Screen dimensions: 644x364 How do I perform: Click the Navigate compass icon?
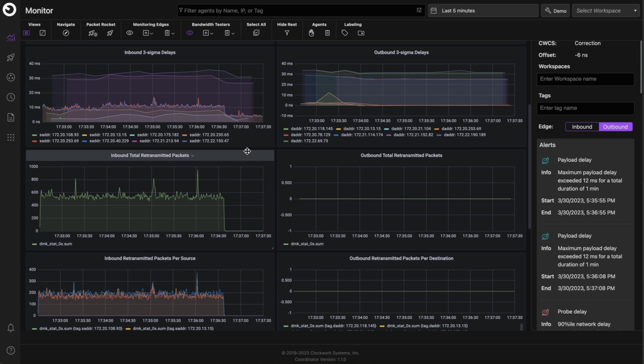(x=66, y=33)
